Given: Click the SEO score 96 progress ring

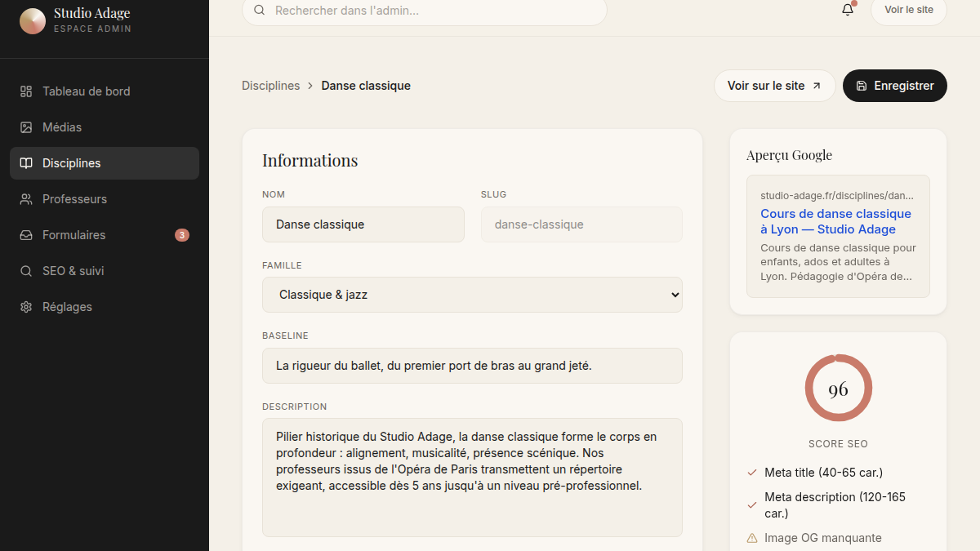Looking at the screenshot, I should point(839,389).
